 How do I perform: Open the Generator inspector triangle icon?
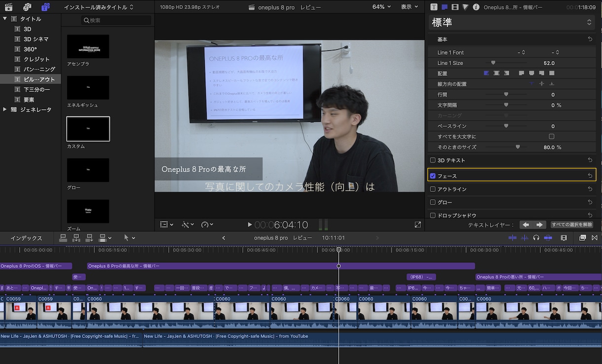pyautogui.click(x=465, y=7)
